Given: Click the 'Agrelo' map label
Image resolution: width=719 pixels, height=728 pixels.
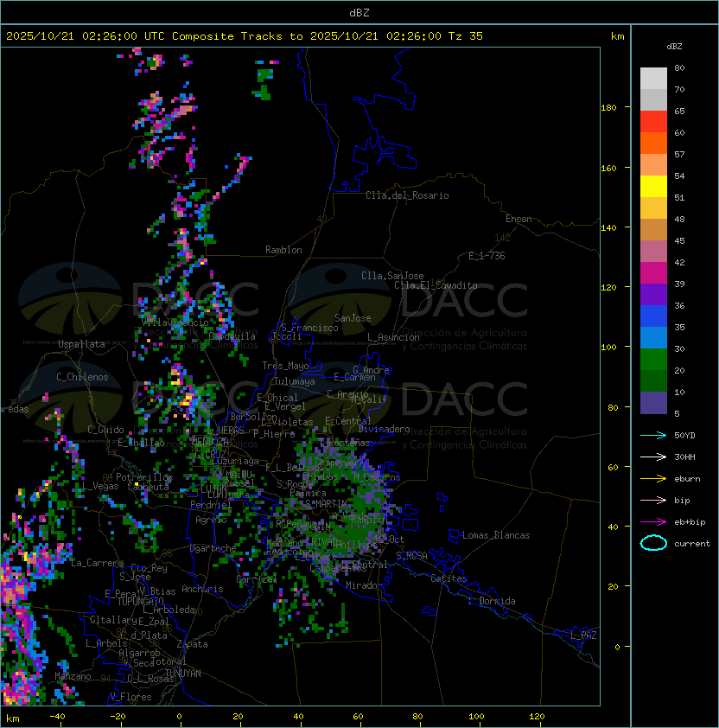Looking at the screenshot, I should point(211,520).
